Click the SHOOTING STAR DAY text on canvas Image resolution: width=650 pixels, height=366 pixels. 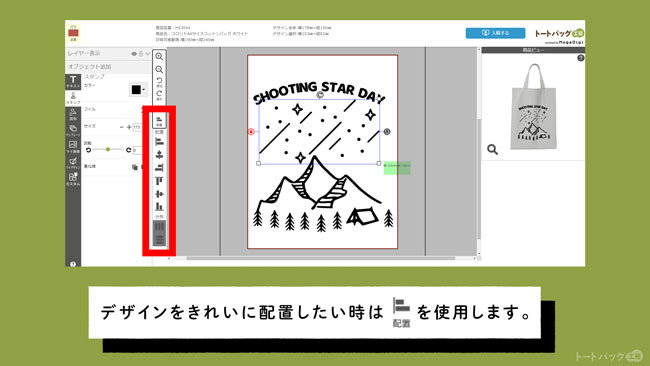(x=319, y=92)
